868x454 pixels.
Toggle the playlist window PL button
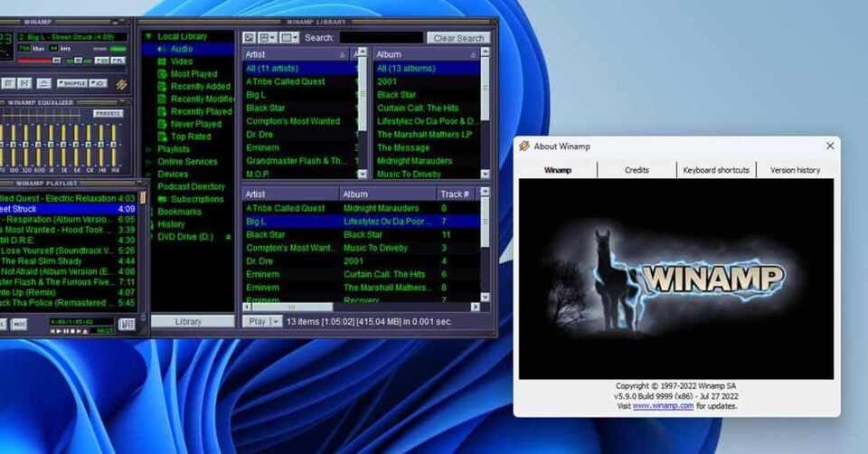tap(118, 60)
